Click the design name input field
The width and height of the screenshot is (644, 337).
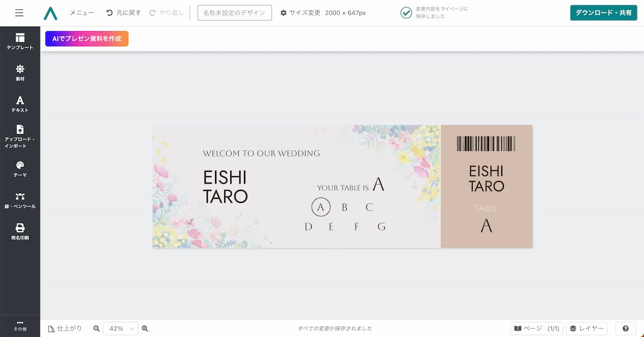[x=235, y=13]
